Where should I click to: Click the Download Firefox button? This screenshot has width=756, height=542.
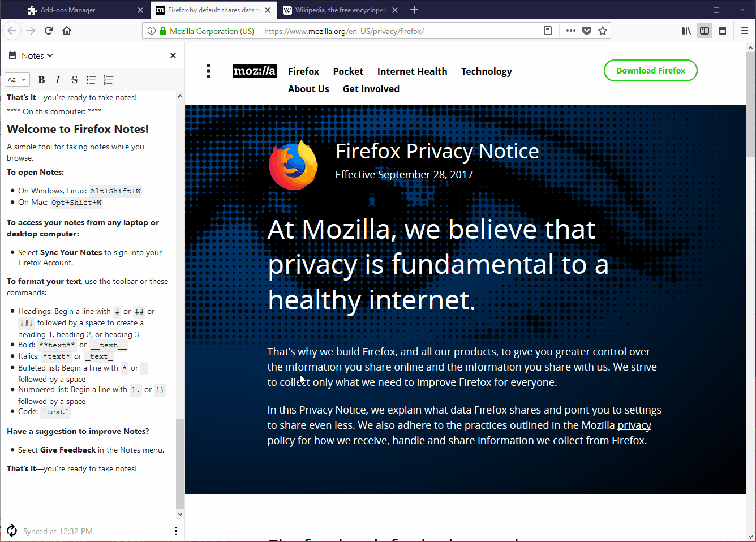[651, 70]
